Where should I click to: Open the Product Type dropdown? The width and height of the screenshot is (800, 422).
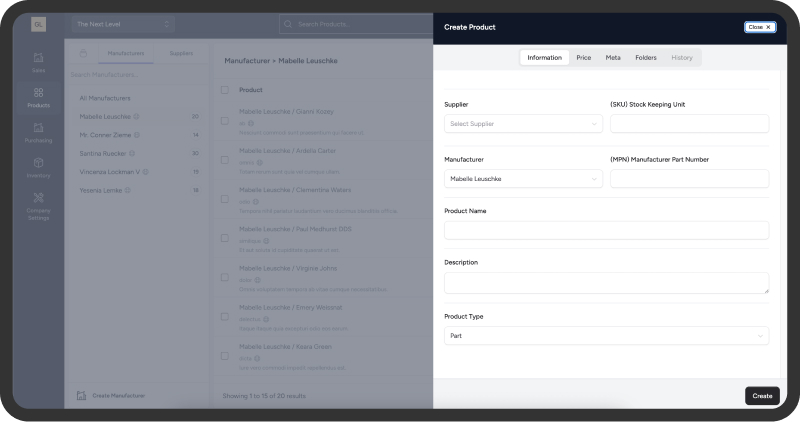(606, 336)
